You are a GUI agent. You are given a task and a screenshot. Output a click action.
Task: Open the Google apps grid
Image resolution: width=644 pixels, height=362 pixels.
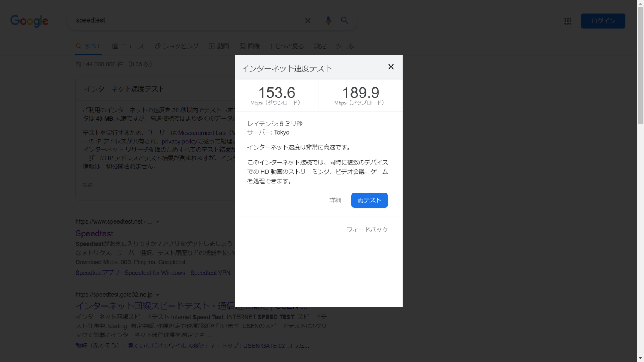[x=568, y=21]
